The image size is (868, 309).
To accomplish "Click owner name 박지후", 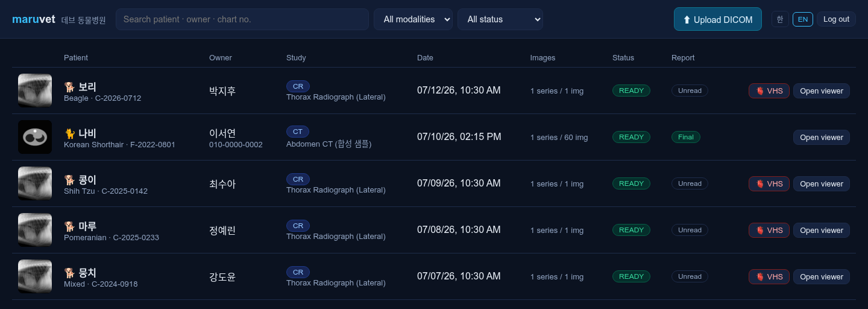I will point(222,91).
